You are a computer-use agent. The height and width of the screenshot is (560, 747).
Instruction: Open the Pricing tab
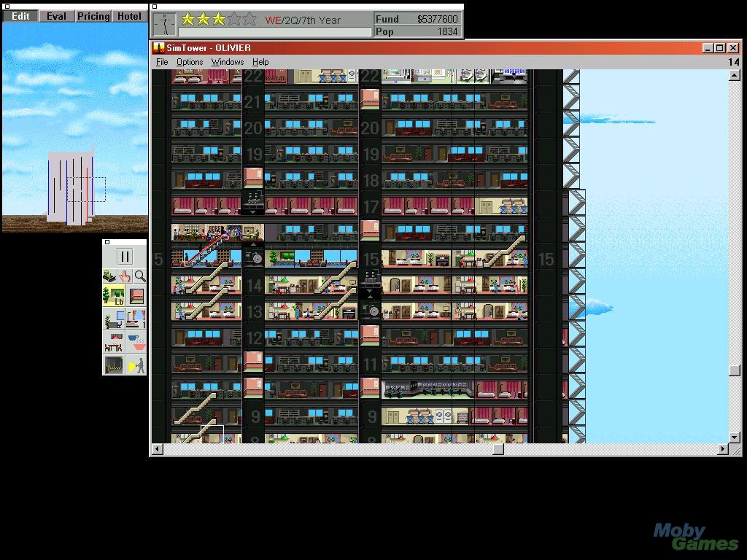coord(93,16)
